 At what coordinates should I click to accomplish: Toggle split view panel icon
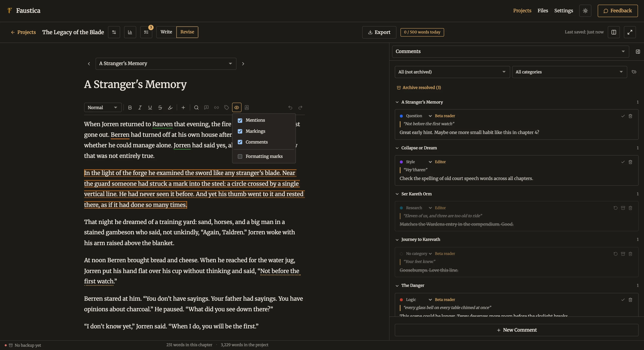(x=614, y=32)
